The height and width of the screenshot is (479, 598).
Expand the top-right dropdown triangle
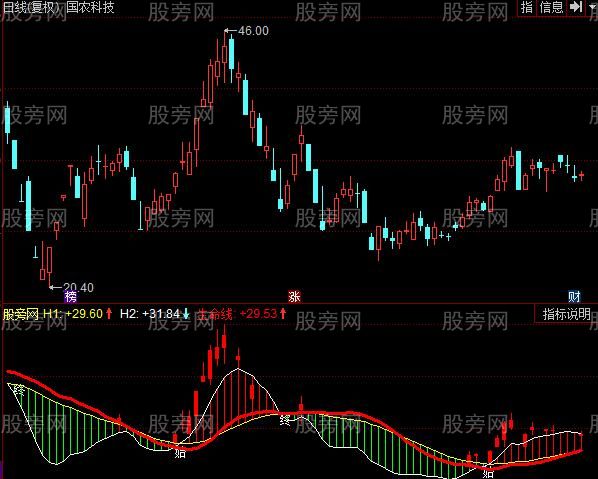tap(592, 8)
